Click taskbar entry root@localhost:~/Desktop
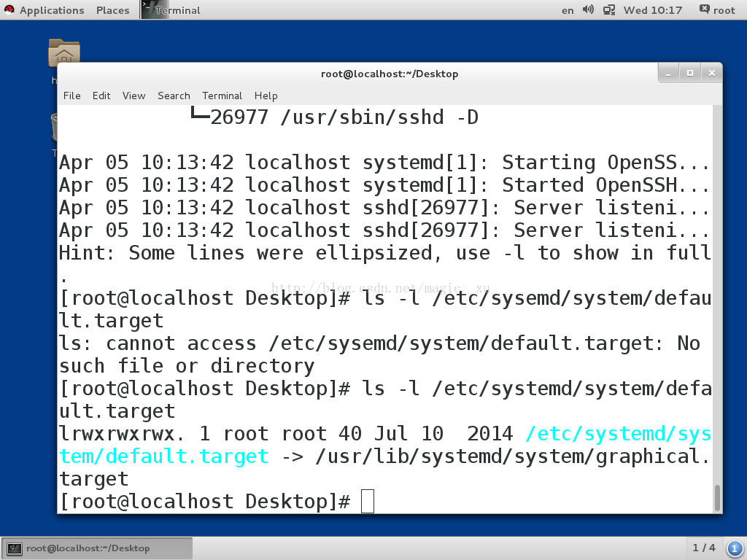Screen dimensions: 747x560 pos(97,548)
